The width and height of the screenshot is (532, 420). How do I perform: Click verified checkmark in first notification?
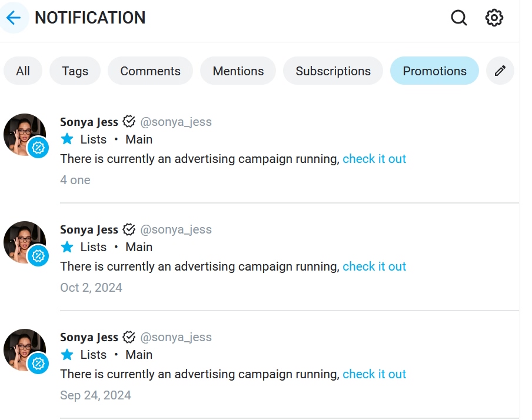tap(129, 122)
